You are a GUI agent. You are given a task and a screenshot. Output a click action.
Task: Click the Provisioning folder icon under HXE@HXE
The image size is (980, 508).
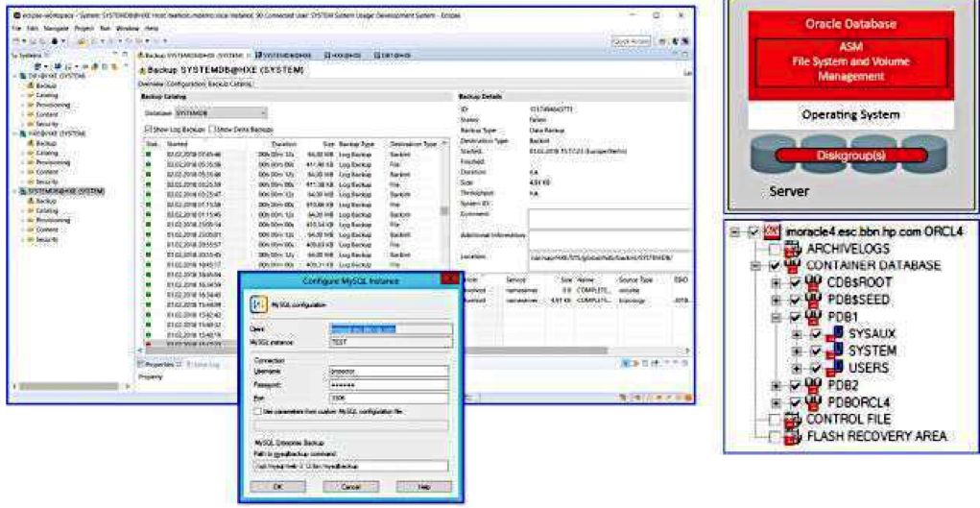pos(31,162)
